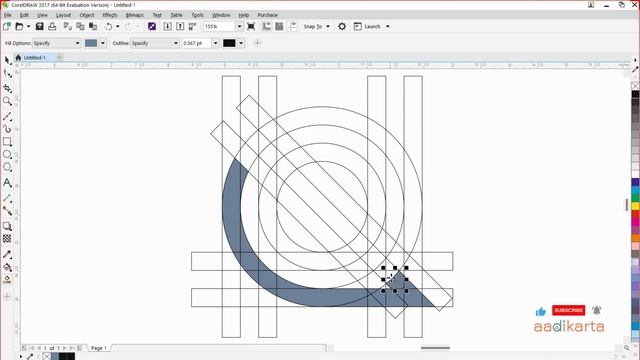
Task: Open a file with folder icon
Action: point(19,27)
